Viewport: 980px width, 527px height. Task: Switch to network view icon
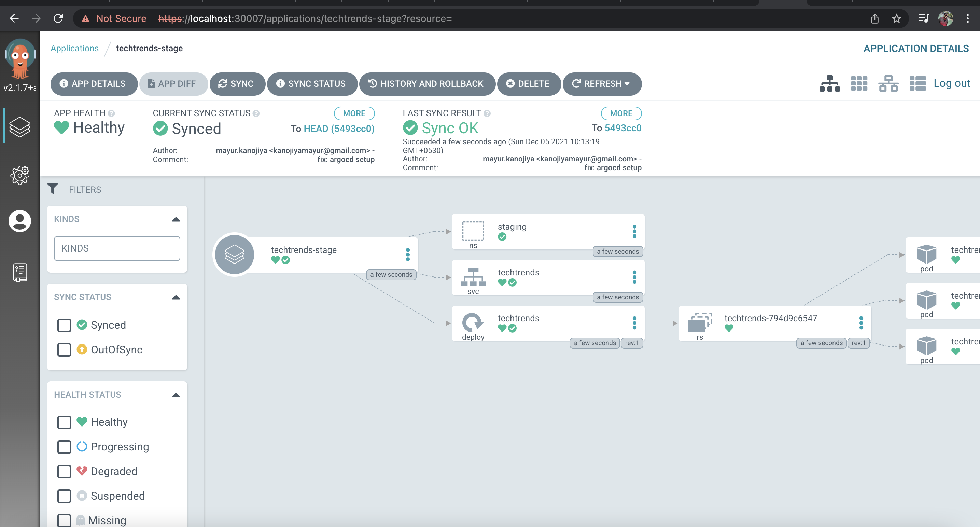(x=888, y=83)
